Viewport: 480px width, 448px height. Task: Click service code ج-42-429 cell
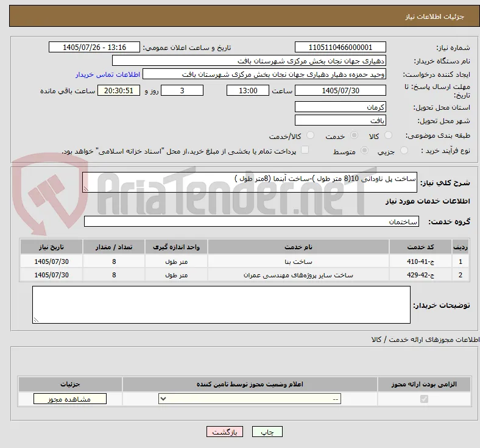pyautogui.click(x=421, y=275)
